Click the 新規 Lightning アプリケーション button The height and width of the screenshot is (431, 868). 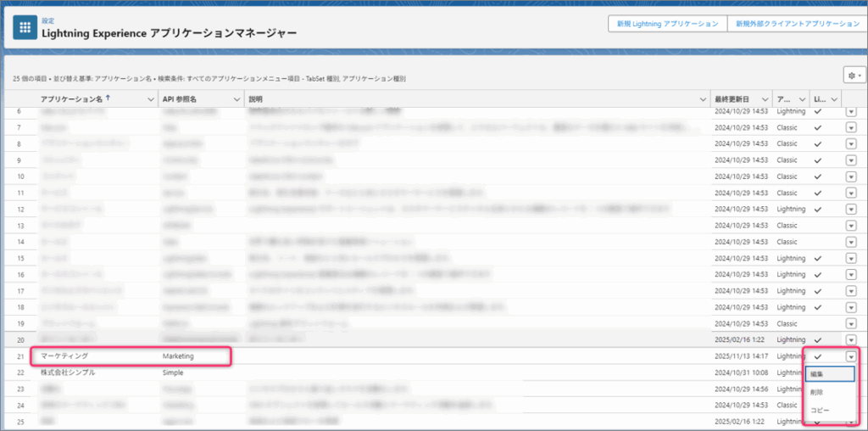coord(667,24)
